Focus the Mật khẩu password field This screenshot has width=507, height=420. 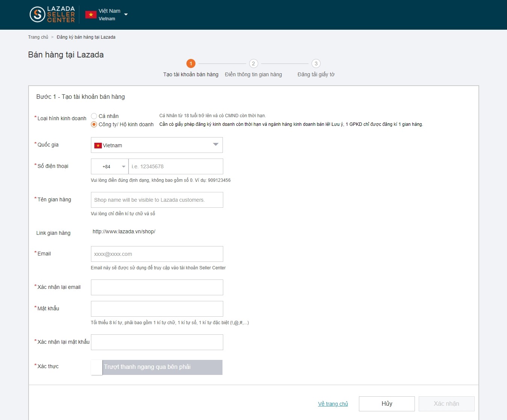157,309
